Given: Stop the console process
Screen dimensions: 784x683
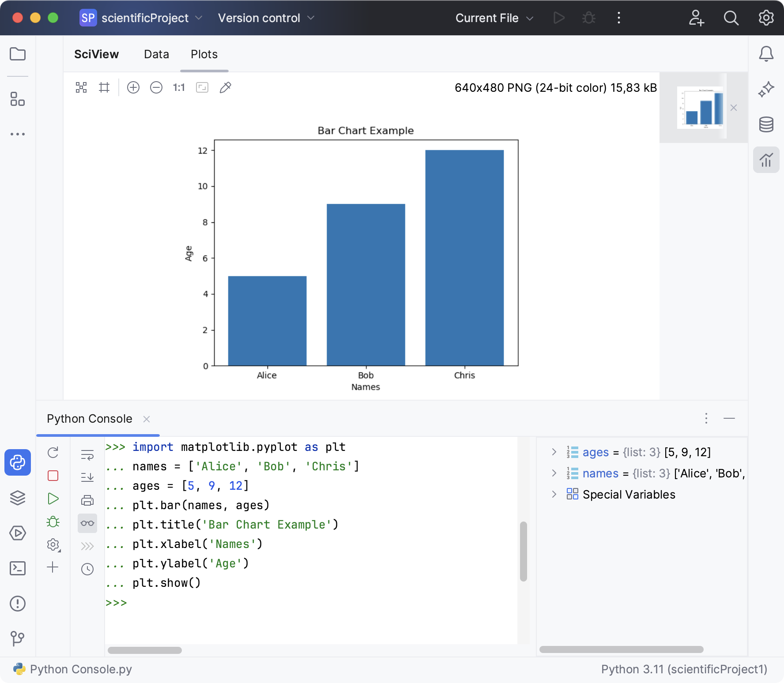Looking at the screenshot, I should [53, 476].
